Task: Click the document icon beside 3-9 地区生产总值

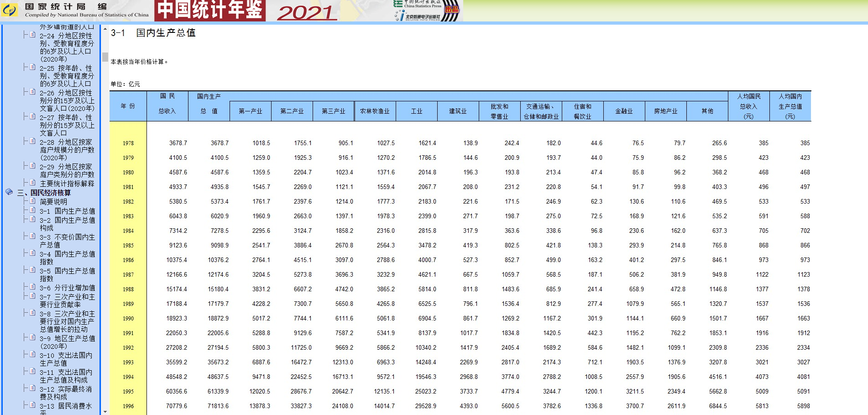Action: [x=32, y=337]
